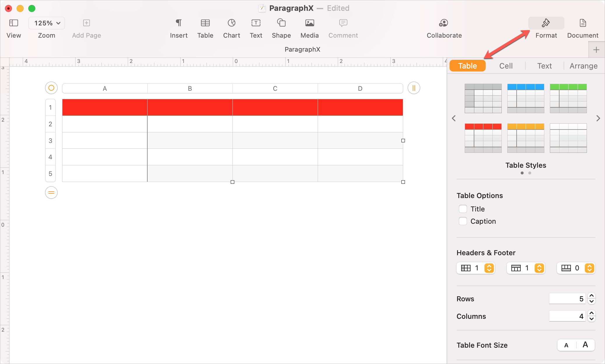Open the 125% Zoom dropdown
Viewport: 605px width, 364px height.
[47, 23]
